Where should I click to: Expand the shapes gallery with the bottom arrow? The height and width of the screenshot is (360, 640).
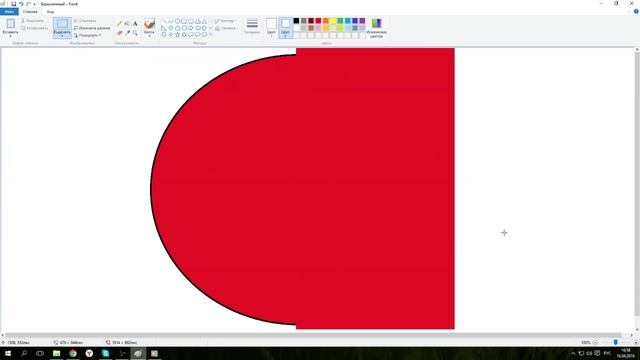pos(211,35)
